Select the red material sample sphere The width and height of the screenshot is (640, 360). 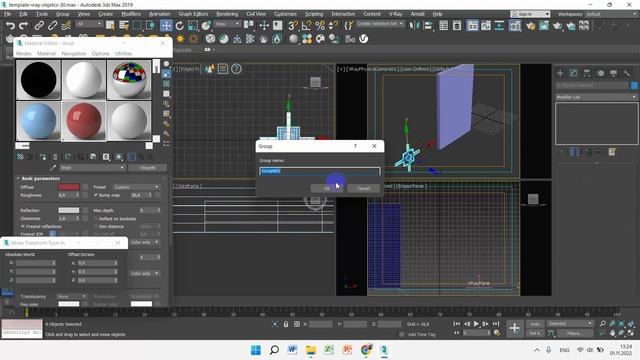(84, 121)
